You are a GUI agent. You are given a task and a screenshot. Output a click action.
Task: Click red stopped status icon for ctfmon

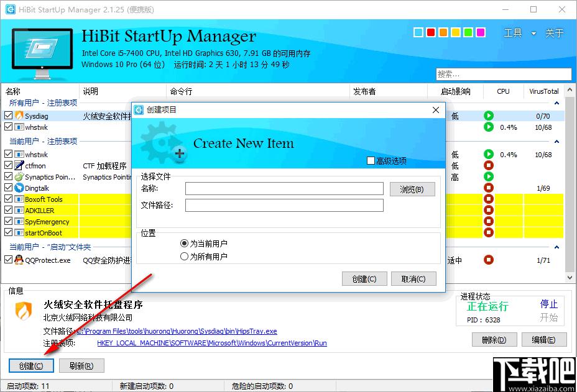pos(488,165)
